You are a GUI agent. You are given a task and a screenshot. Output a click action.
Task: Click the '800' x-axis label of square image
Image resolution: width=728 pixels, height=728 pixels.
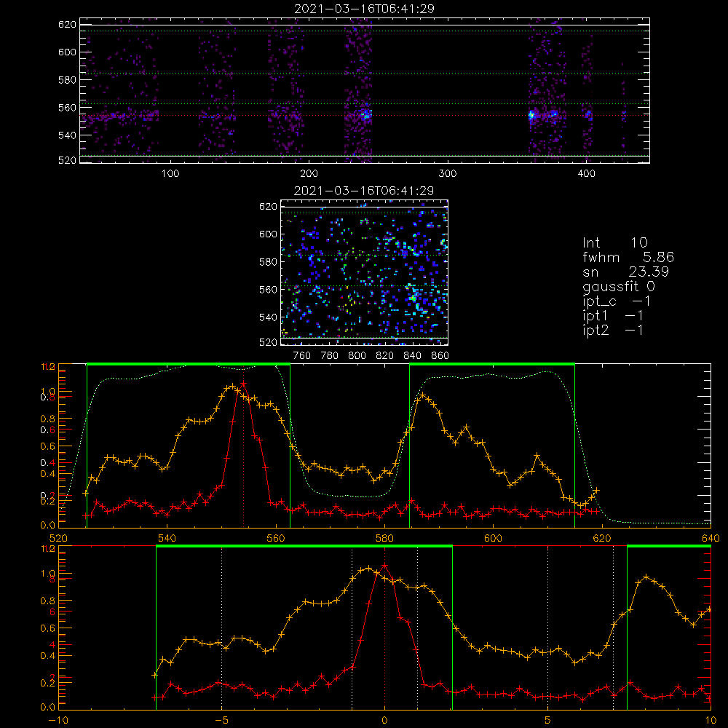(x=357, y=356)
